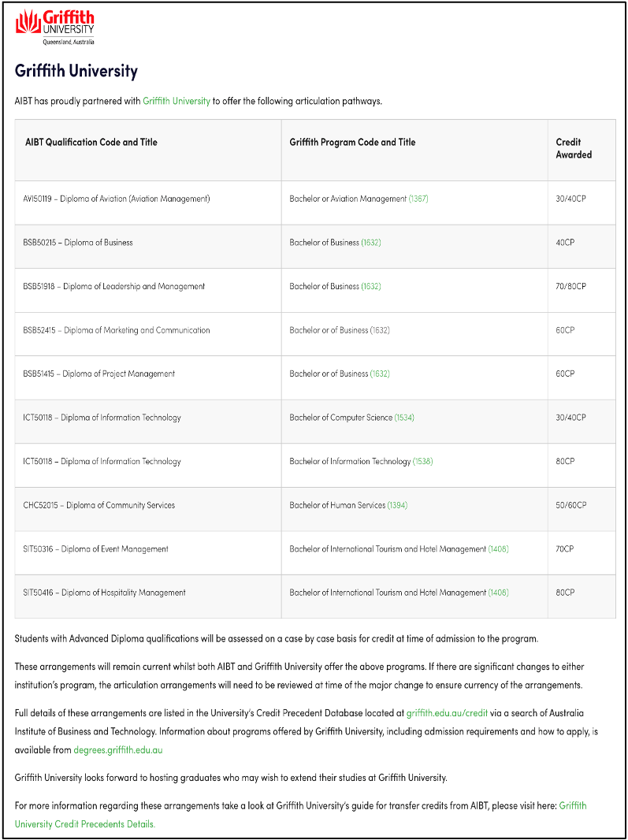Click "AIBT Qualification Code and Title" column header
This screenshot has width=628, height=840.
click(x=91, y=143)
